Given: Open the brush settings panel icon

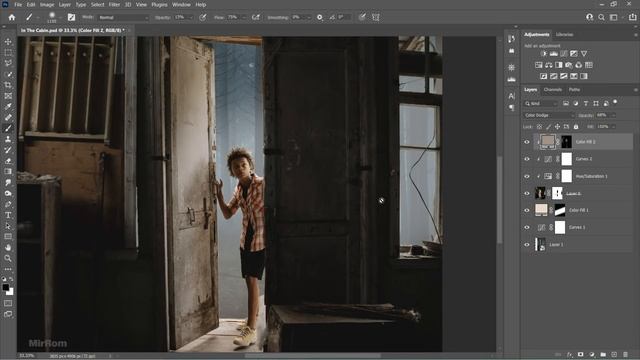Looking at the screenshot, I should pyautogui.click(x=71, y=17).
